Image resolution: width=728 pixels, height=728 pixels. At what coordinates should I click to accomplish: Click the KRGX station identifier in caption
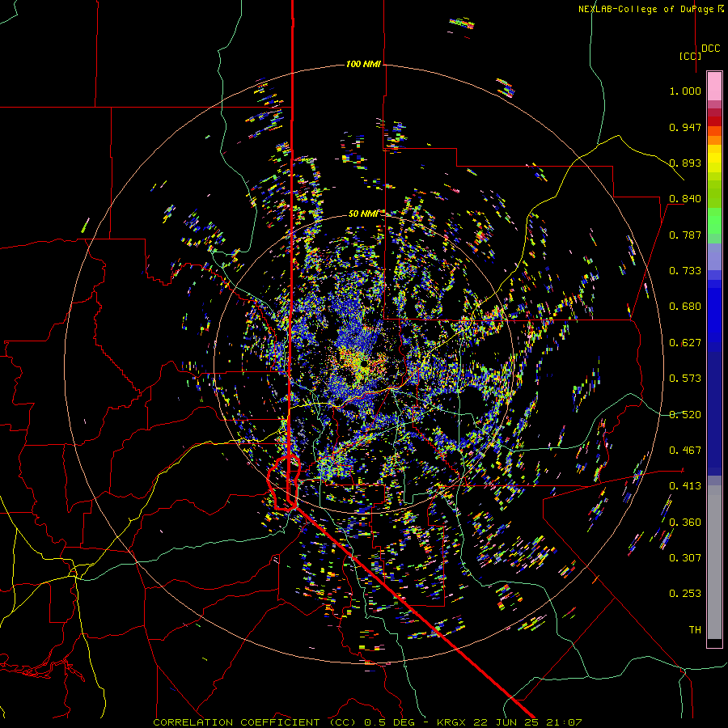451,722
